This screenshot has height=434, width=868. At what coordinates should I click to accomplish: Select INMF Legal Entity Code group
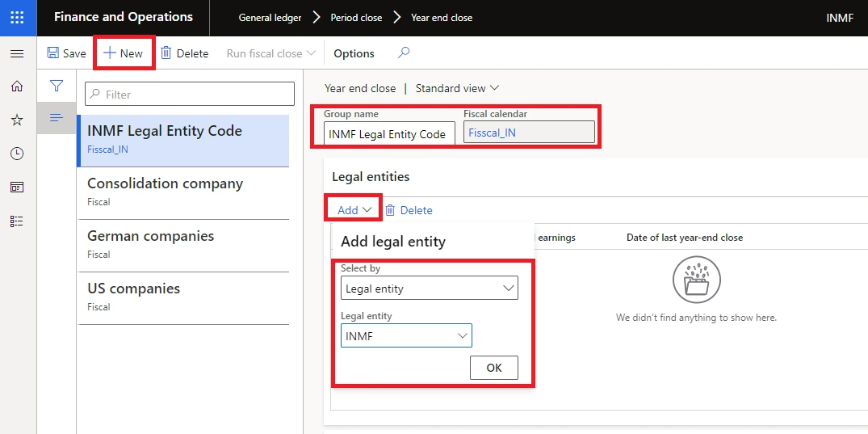pyautogui.click(x=184, y=141)
